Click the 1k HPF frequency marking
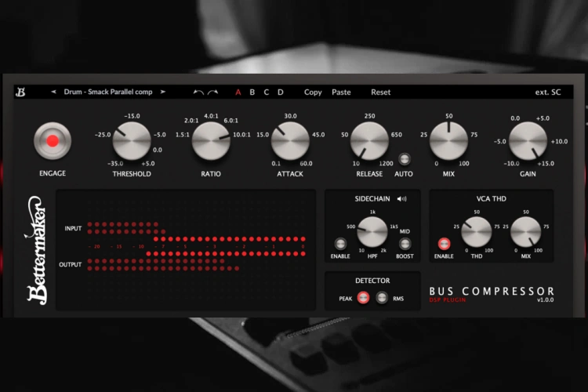The width and height of the screenshot is (588, 392). (x=372, y=212)
